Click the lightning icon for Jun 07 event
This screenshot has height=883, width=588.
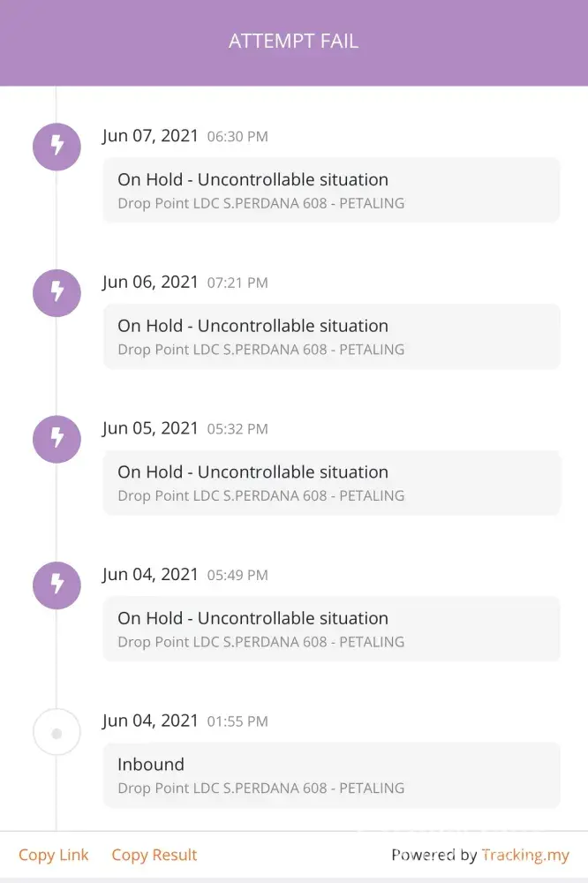tap(57, 146)
